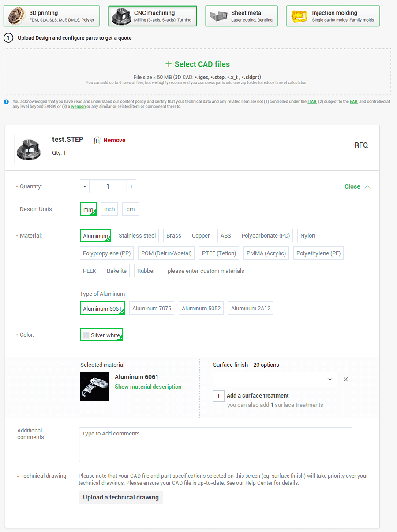Viewport: 397px width, 532px height.
Task: Open the Sheet metal tab
Action: 242,16
